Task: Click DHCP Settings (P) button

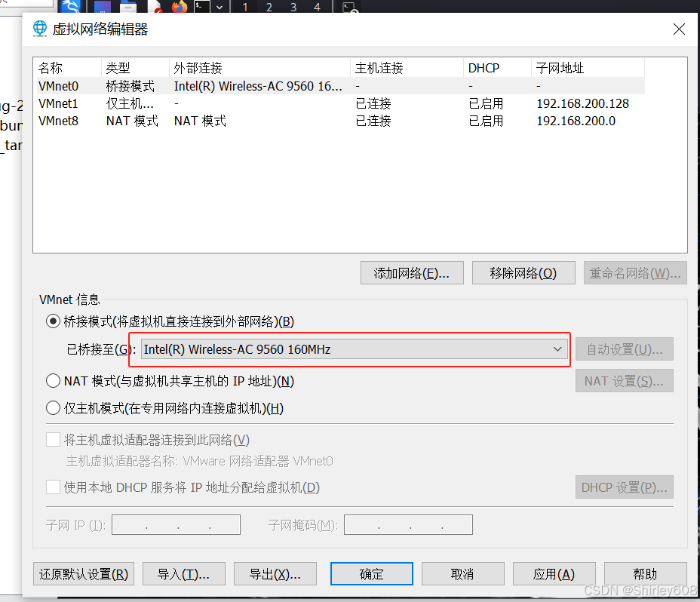Action: point(624,487)
